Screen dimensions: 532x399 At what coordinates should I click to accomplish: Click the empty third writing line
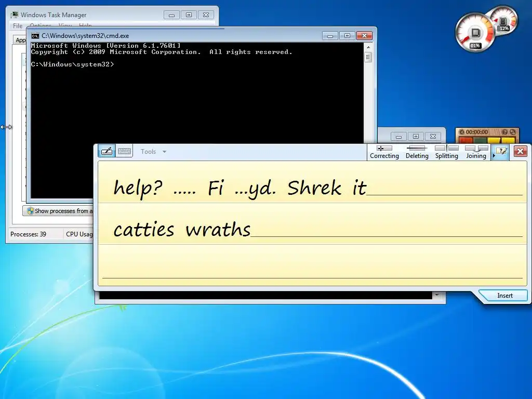(x=312, y=264)
